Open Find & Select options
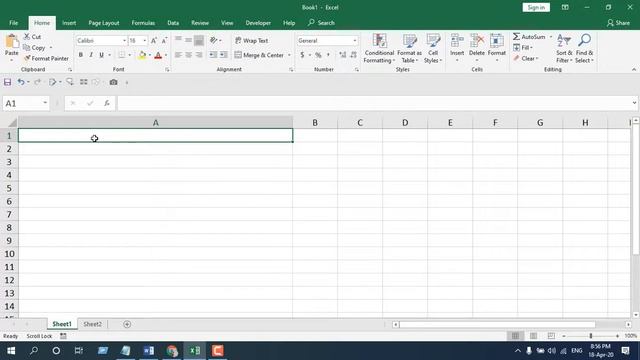640x360 pixels. click(x=584, y=49)
